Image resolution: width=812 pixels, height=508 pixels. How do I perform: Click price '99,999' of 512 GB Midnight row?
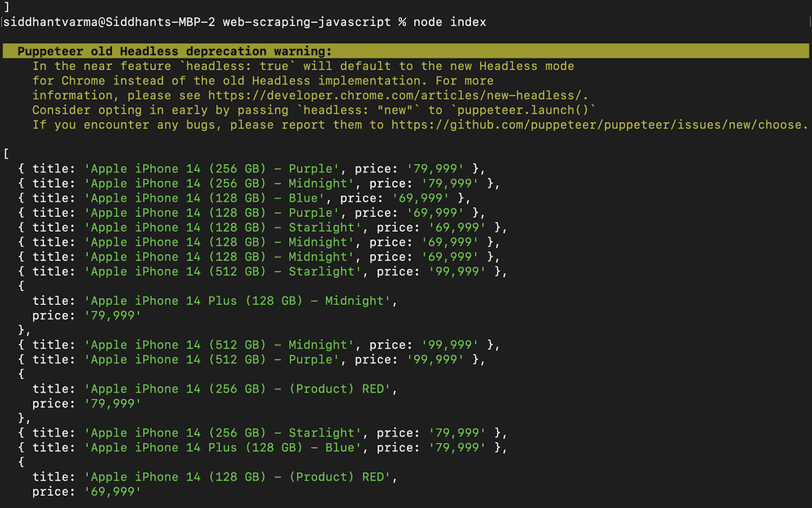click(x=450, y=345)
